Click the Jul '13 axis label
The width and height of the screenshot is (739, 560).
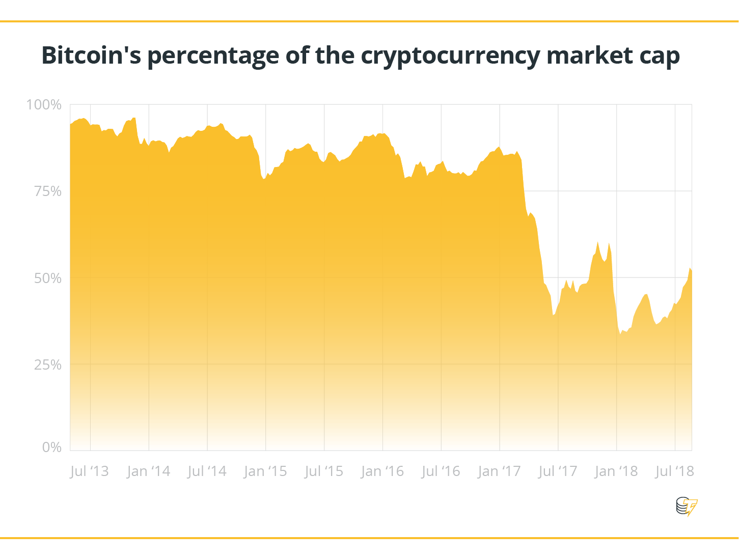point(90,471)
